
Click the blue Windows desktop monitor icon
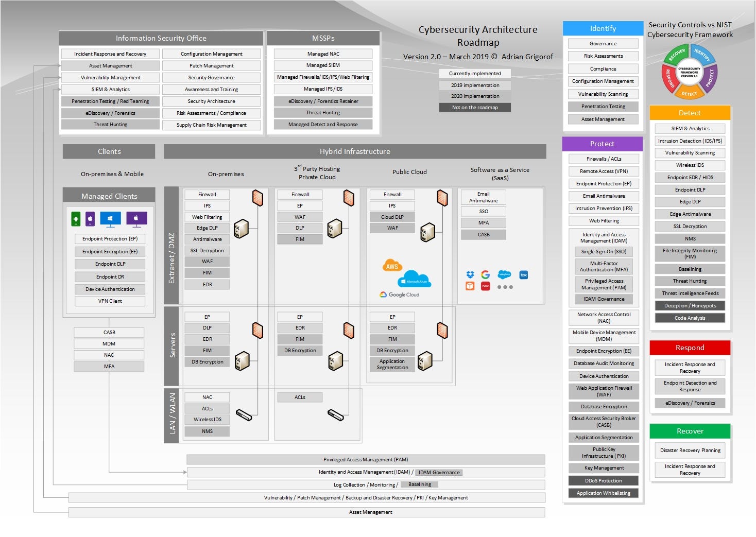tap(110, 219)
